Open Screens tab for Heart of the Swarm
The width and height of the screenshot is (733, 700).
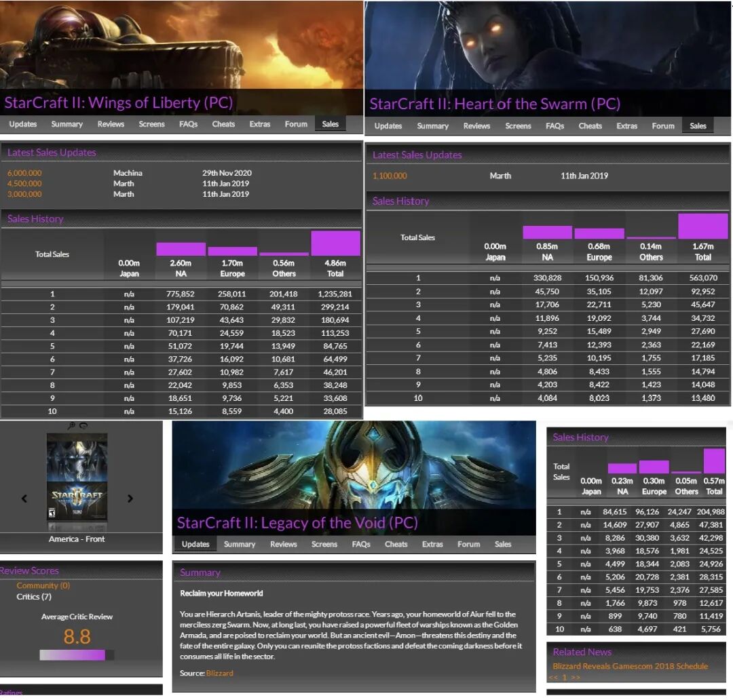518,125
